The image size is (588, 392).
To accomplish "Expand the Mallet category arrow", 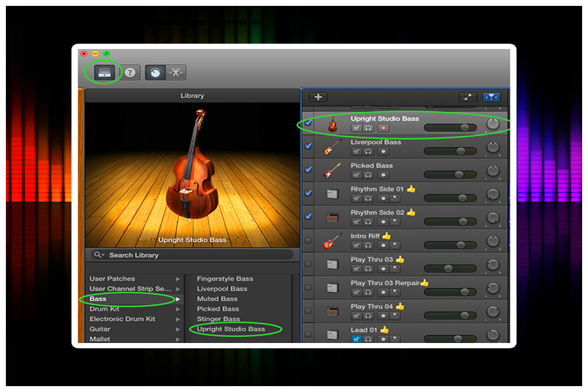I will point(178,340).
